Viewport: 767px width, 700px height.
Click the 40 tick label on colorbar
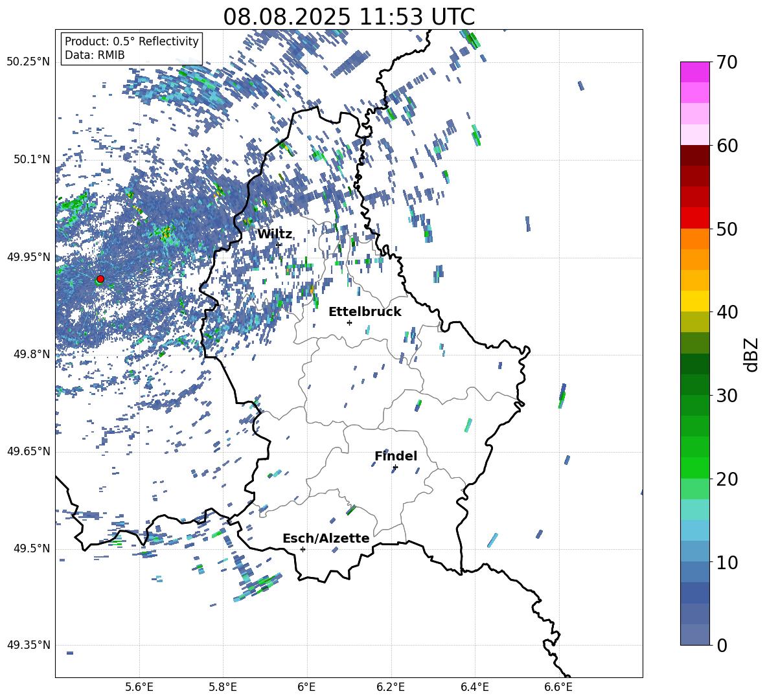[x=727, y=312]
